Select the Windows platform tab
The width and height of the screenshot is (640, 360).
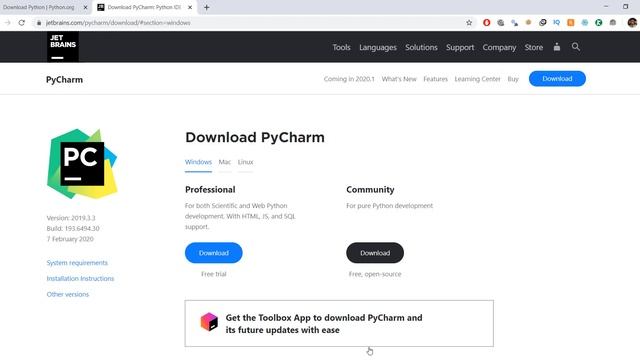[198, 162]
